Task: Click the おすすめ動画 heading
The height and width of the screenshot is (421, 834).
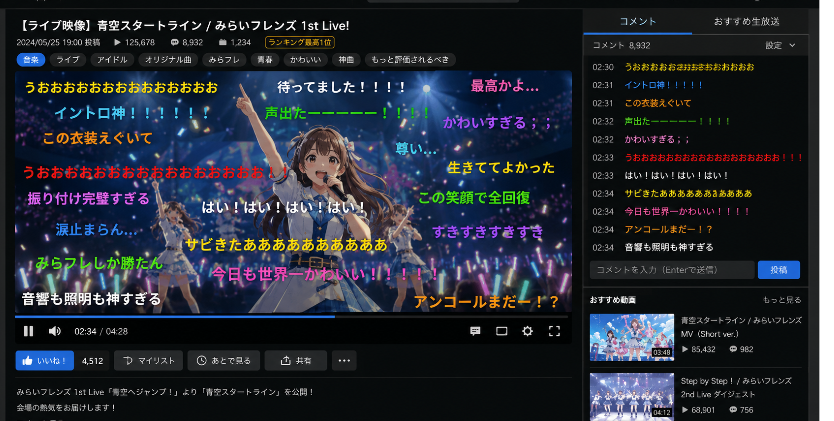Action: [613, 300]
